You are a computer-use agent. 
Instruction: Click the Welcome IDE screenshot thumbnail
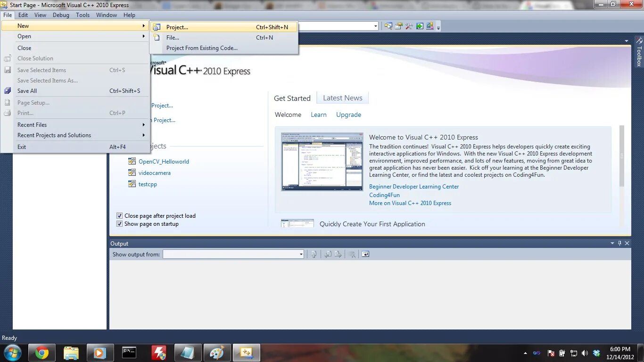click(x=322, y=162)
